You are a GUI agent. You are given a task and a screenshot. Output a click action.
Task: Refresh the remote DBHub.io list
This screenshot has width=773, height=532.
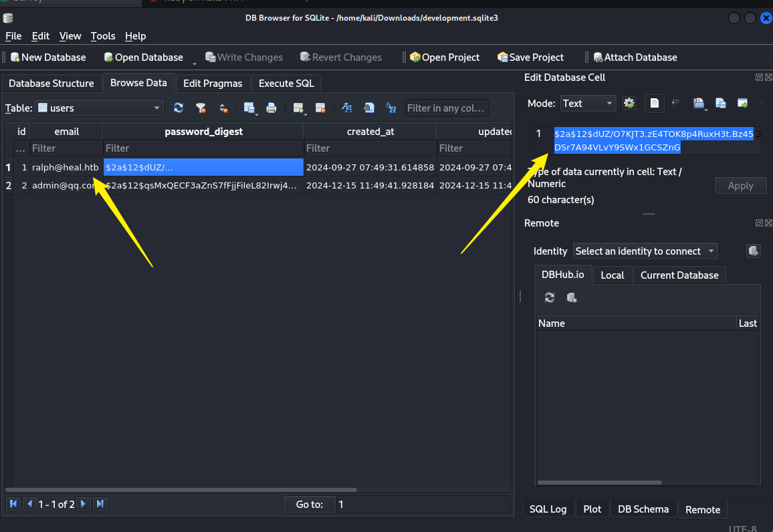click(549, 297)
